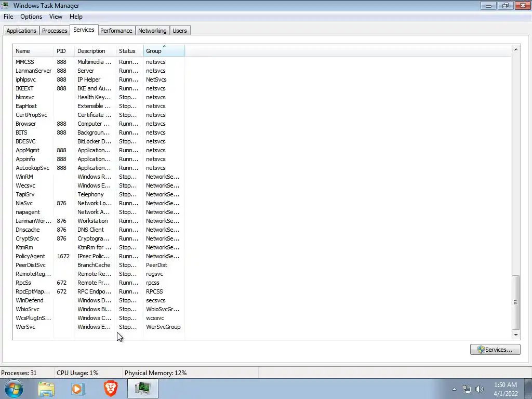
Task: Switch to the Networking tab
Action: tap(152, 31)
